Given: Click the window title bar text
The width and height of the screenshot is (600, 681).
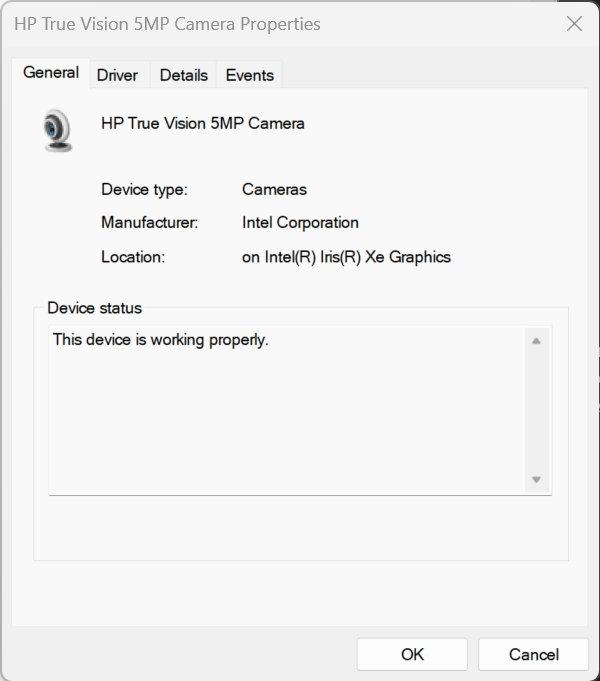Looking at the screenshot, I should pyautogui.click(x=167, y=24).
